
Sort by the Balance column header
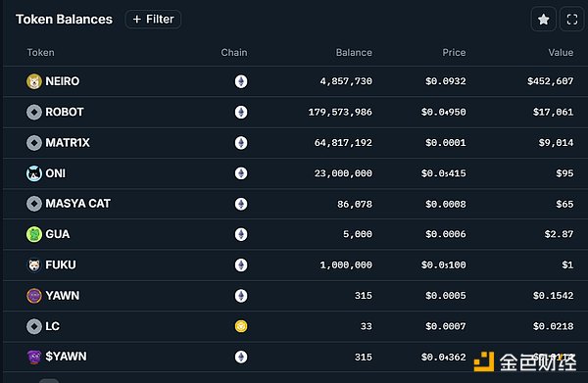click(x=354, y=53)
